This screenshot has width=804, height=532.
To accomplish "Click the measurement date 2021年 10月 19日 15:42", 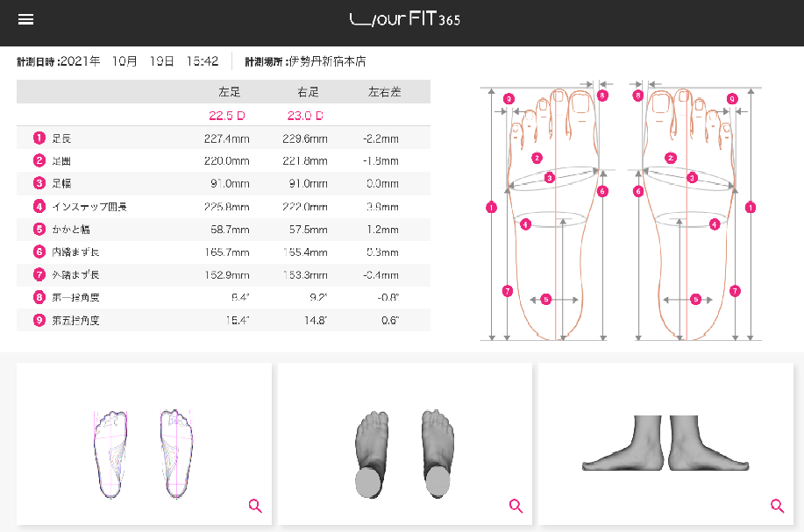I will pos(139,61).
